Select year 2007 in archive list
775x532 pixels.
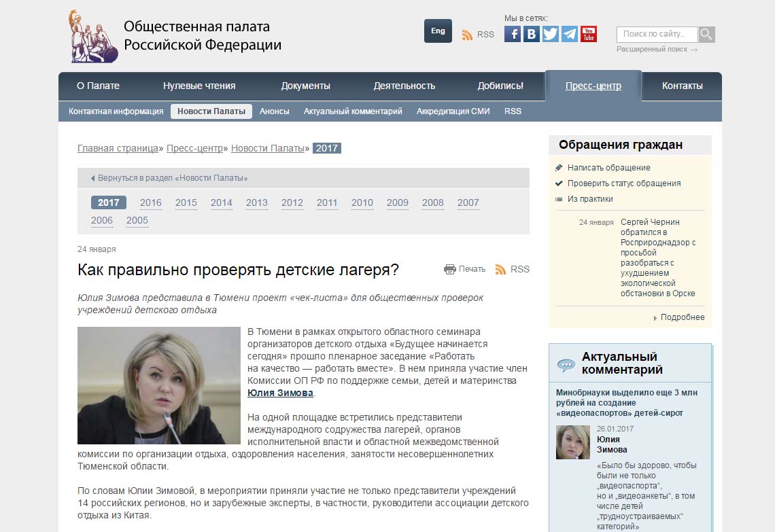click(x=468, y=202)
